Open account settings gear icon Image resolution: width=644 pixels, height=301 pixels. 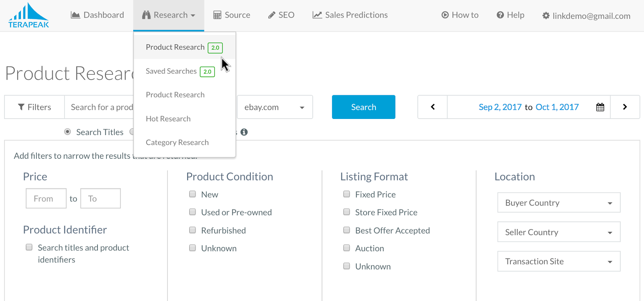546,16
